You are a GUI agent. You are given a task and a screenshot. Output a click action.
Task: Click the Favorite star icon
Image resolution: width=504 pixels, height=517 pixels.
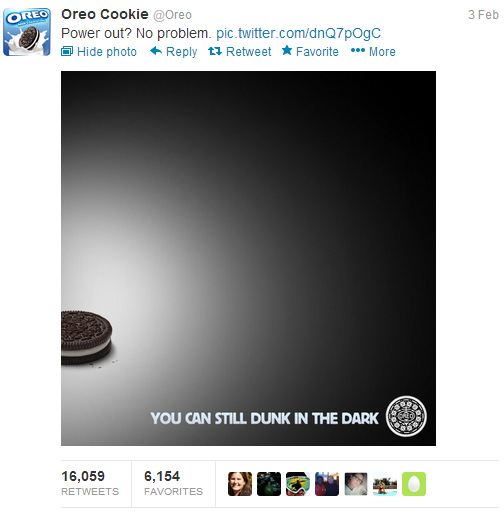click(x=287, y=51)
